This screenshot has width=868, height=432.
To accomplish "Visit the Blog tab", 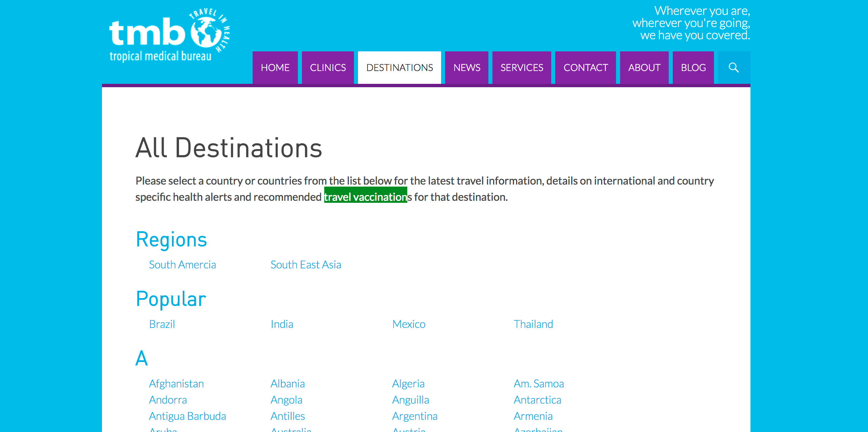I will (x=693, y=68).
